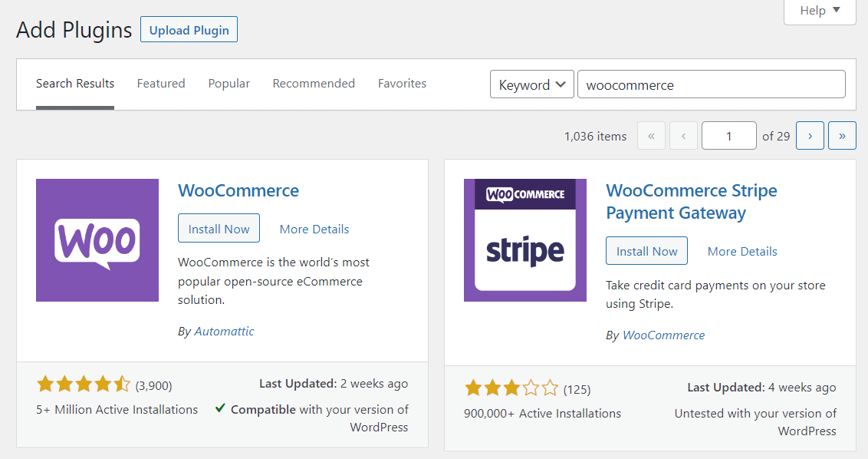This screenshot has width=868, height=459.
Task: Jump to the last page using double-arrow icon
Action: (842, 135)
